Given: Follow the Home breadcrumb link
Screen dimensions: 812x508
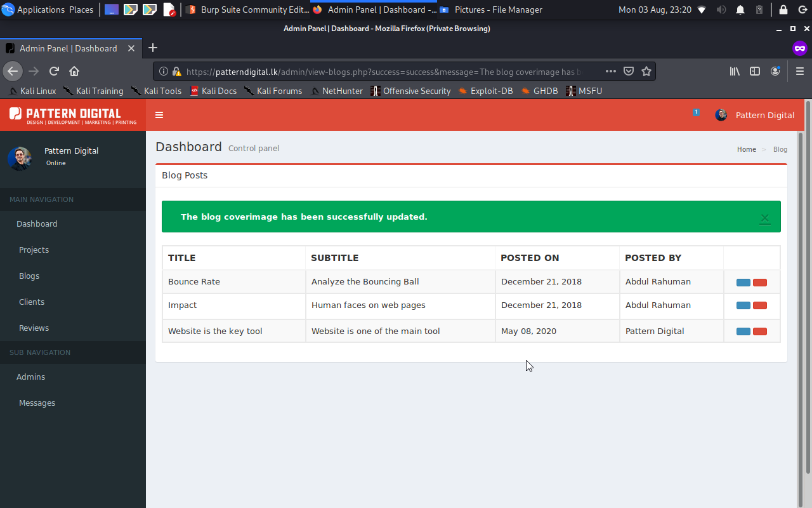Looking at the screenshot, I should [x=746, y=149].
